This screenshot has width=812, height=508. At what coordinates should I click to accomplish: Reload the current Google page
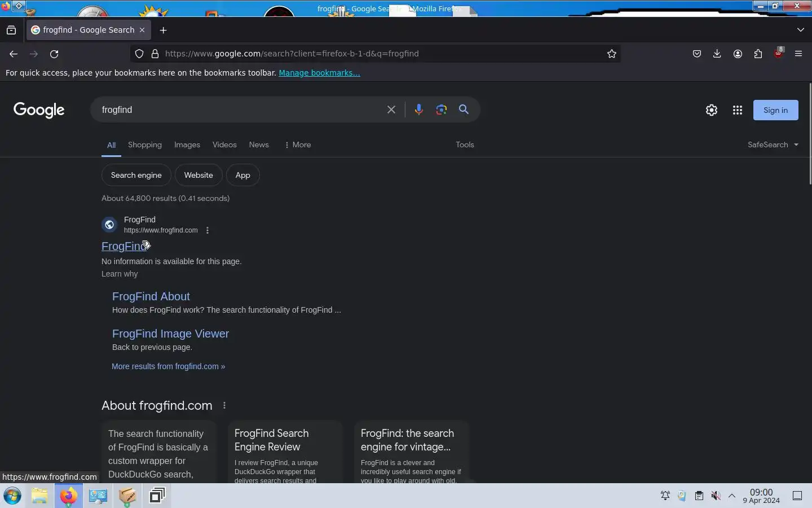54,54
